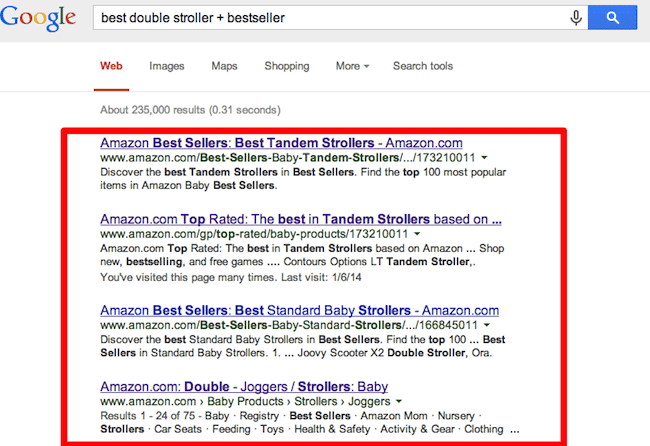The image size is (650, 446).
Task: Activate voice search microphone icon
Action: 576,17
